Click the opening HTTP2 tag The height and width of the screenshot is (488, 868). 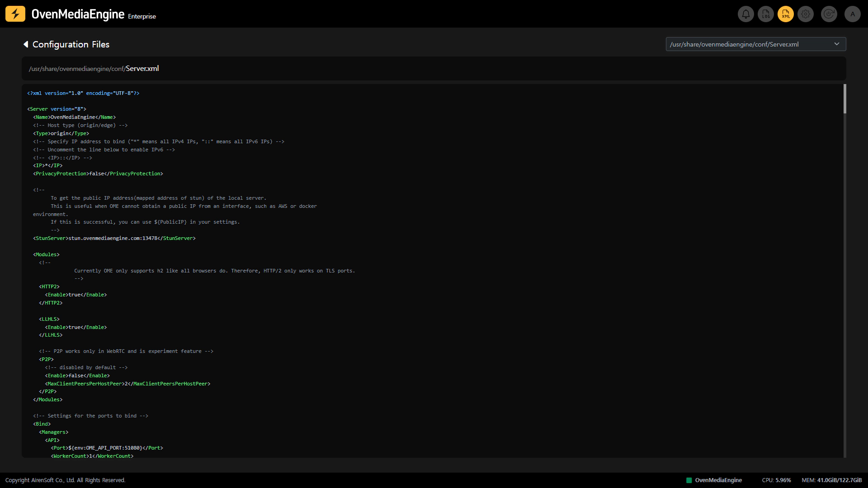pyautogui.click(x=49, y=286)
